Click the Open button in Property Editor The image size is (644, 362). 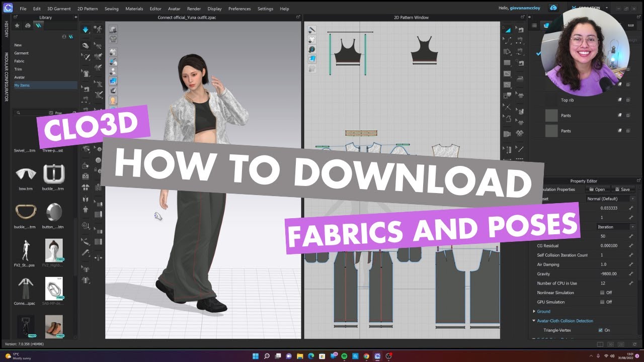pyautogui.click(x=597, y=190)
